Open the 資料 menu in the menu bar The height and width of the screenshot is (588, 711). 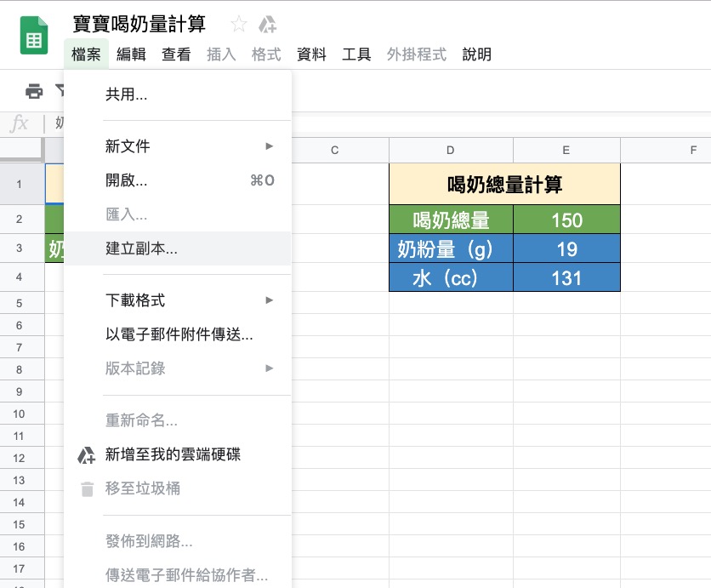311,54
